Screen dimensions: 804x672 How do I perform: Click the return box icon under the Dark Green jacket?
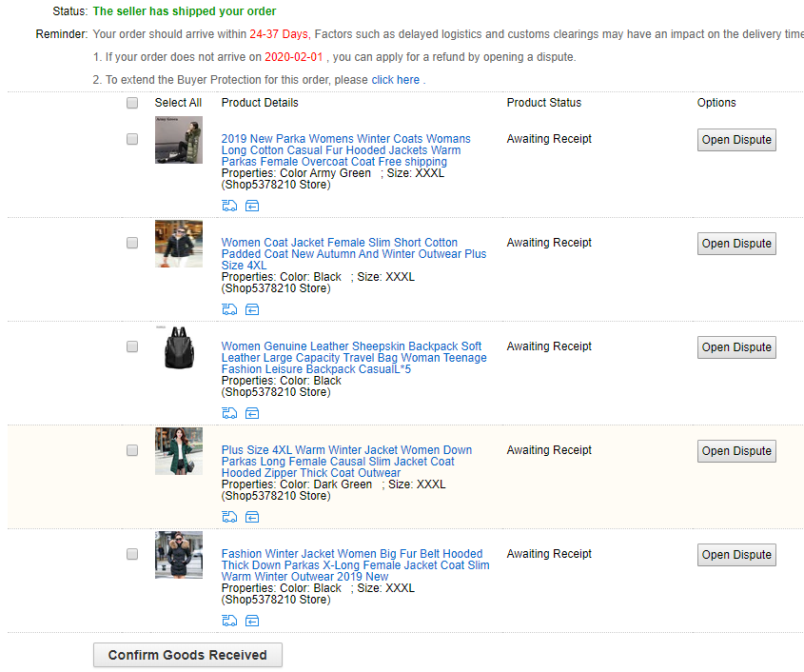(x=252, y=517)
